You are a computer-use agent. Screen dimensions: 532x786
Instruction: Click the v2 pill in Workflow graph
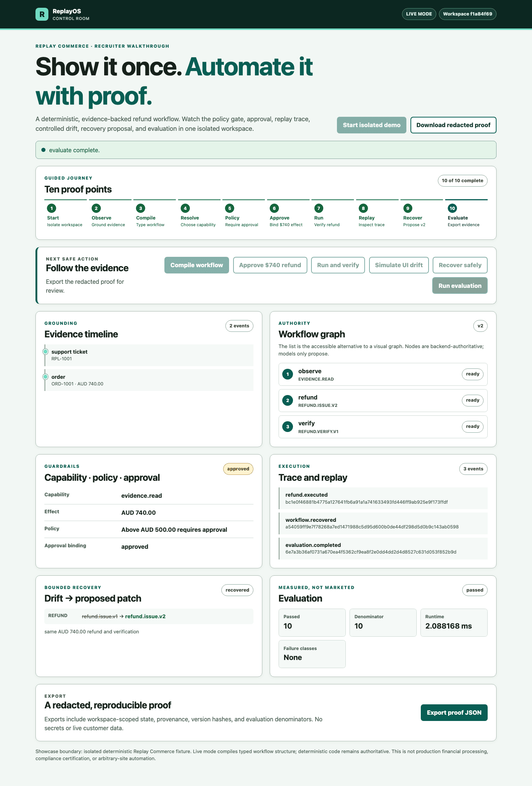pyautogui.click(x=480, y=326)
